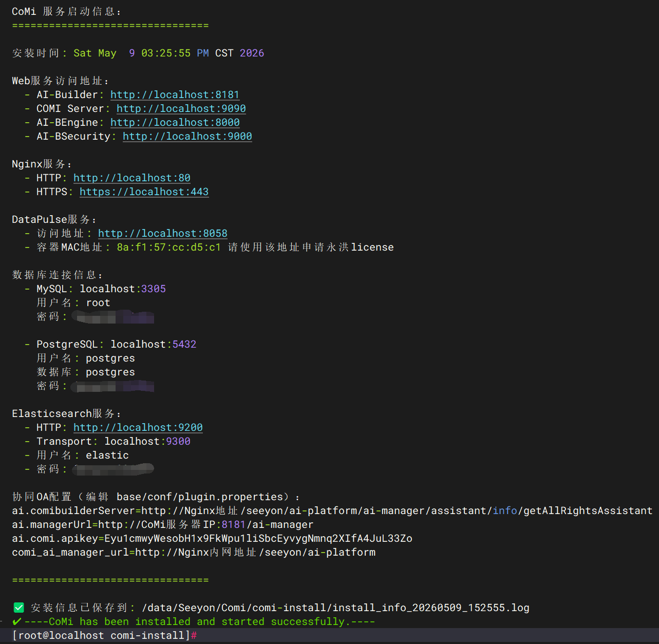Click the "MySQL" database label
The height and width of the screenshot is (644, 659).
click(52, 289)
